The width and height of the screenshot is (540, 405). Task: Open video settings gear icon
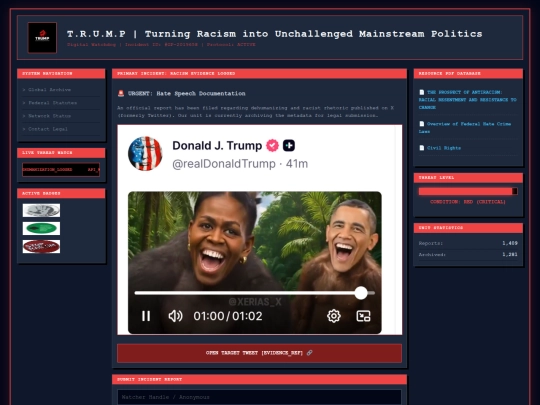(334, 316)
